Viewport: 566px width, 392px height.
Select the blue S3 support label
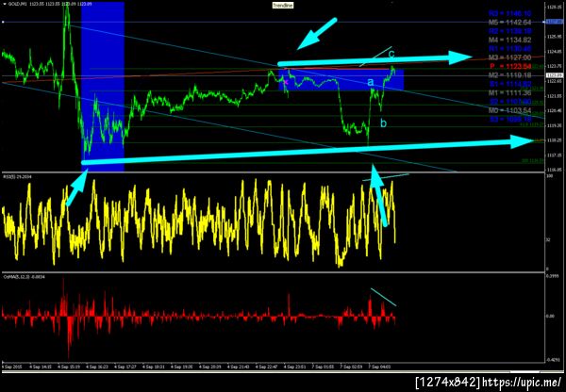pos(509,119)
